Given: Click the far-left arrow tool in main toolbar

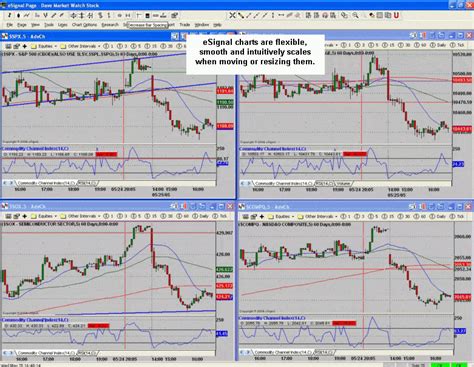Looking at the screenshot, I should coord(9,15).
